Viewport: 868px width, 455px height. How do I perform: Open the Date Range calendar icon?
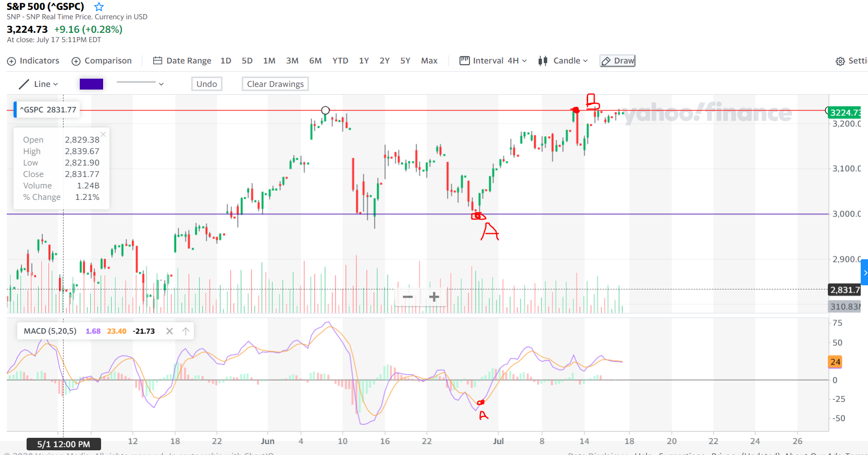157,61
